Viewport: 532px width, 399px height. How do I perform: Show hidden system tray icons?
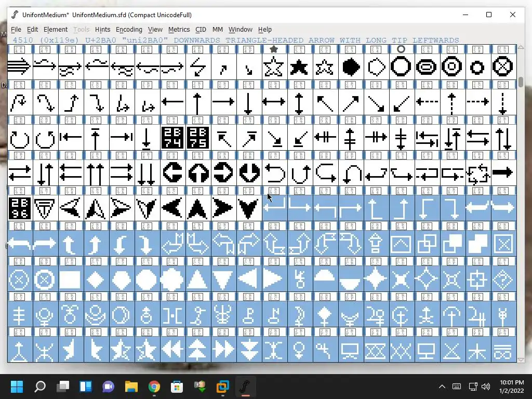point(442,387)
